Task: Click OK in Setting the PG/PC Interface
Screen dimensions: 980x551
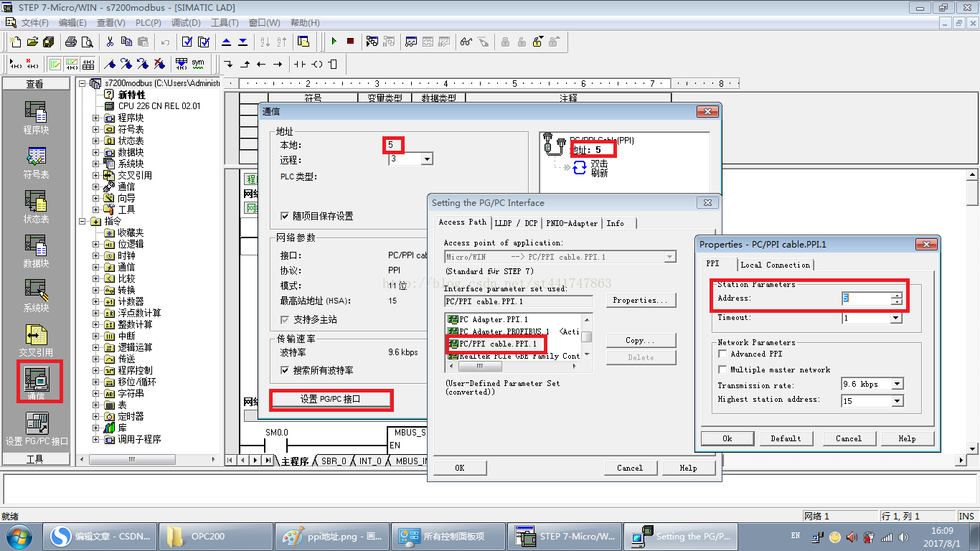Action: pos(459,468)
